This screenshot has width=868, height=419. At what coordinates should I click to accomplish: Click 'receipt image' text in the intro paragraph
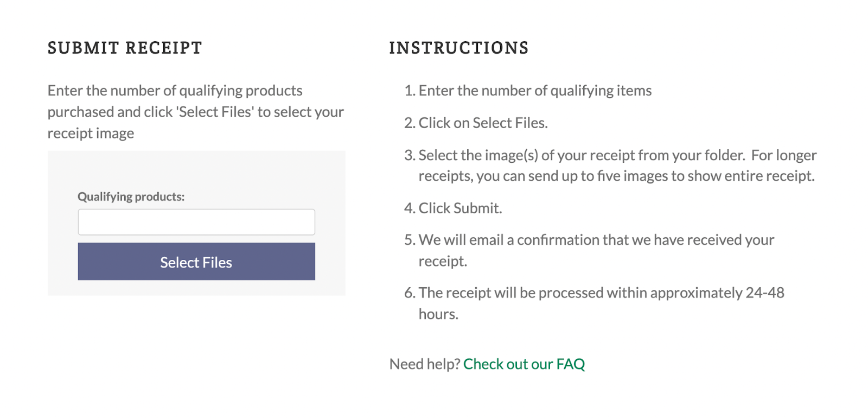click(91, 133)
